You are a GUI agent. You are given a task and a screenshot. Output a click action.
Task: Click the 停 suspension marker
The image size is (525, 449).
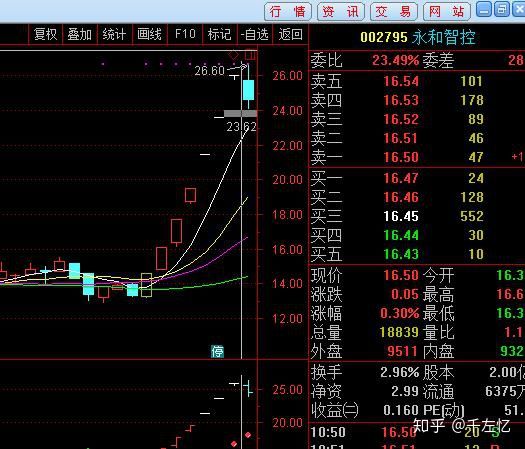tap(218, 352)
